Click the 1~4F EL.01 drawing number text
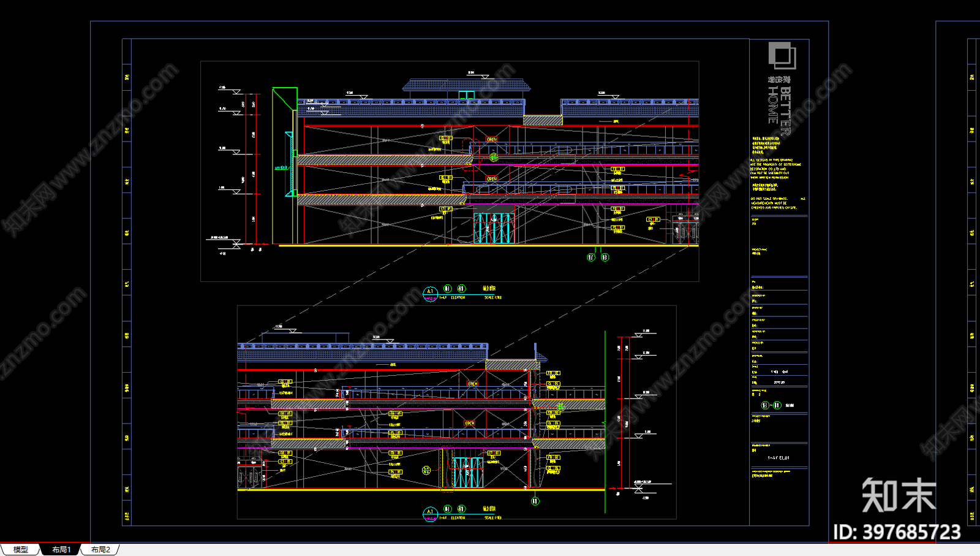 click(778, 458)
